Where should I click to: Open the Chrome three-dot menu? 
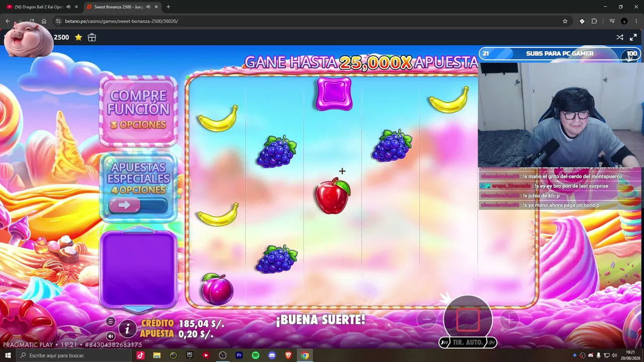click(636, 21)
